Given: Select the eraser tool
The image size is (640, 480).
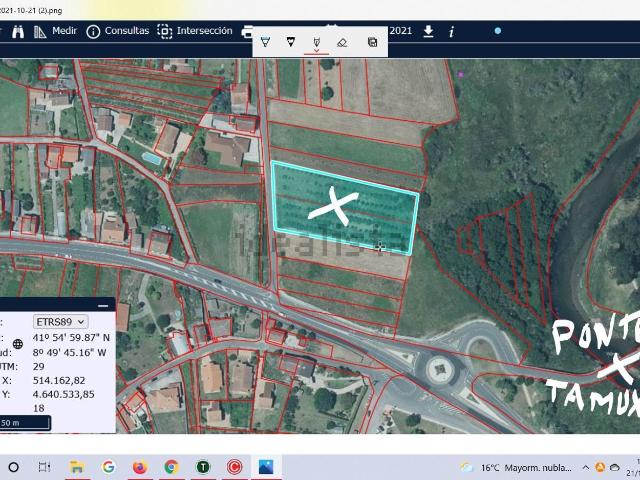Looking at the screenshot, I should [x=342, y=42].
